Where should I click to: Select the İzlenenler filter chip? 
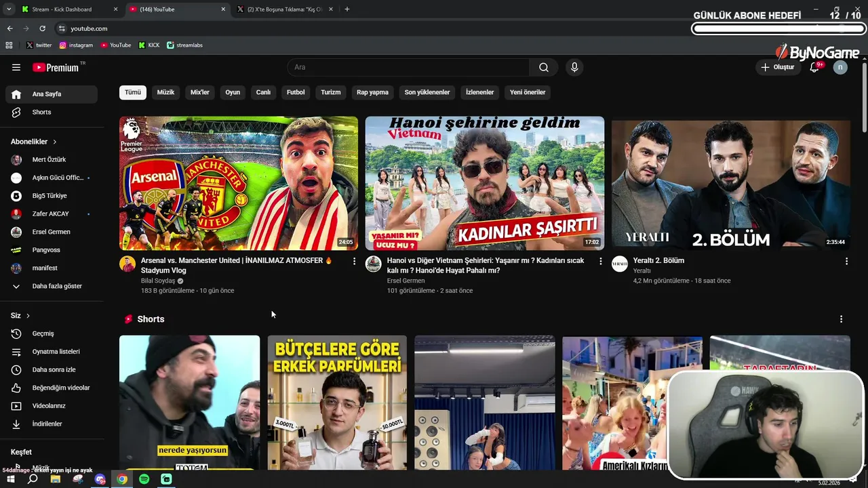(480, 92)
